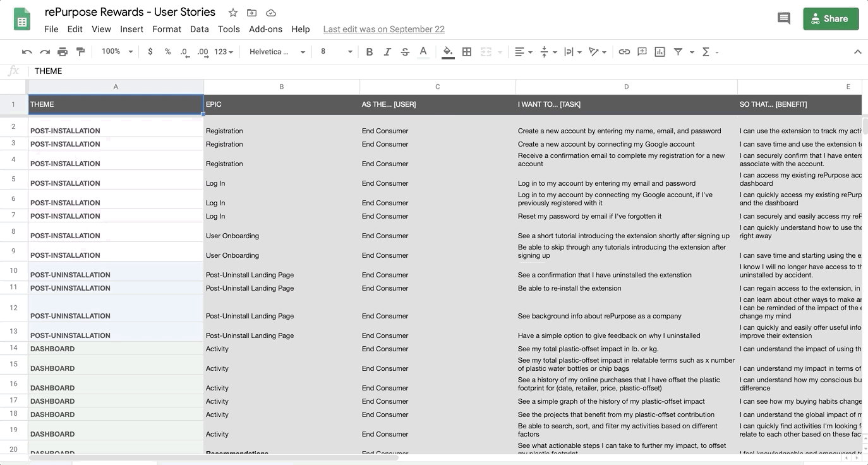868x465 pixels.
Task: Open text rotation dropdown
Action: [x=598, y=52]
